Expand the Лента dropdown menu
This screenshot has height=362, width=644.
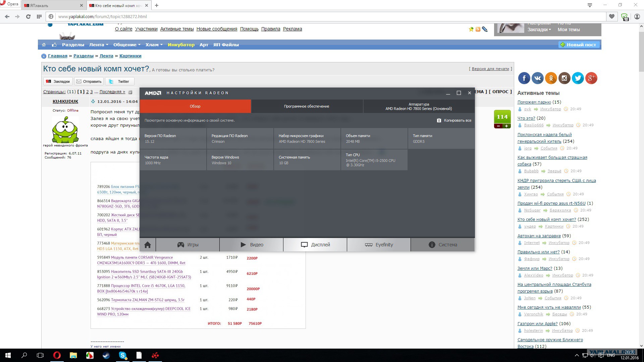(99, 45)
